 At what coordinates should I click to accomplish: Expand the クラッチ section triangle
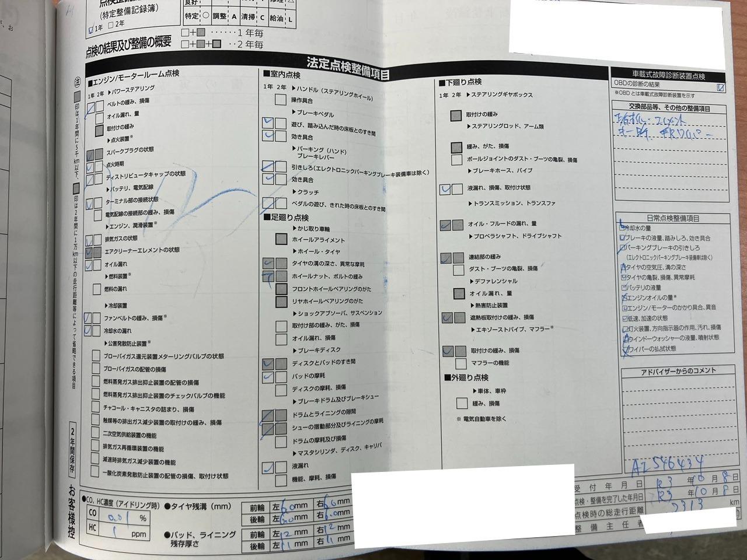(294, 191)
